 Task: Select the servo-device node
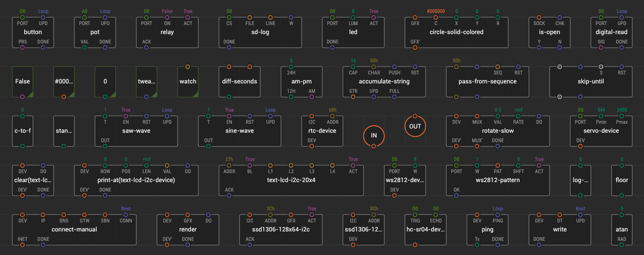pos(601,131)
